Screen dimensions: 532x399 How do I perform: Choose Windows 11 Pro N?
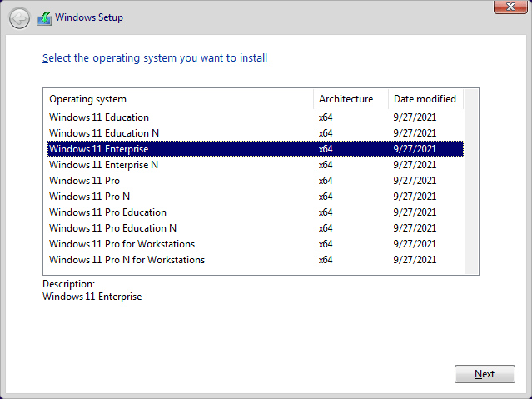[x=255, y=197]
